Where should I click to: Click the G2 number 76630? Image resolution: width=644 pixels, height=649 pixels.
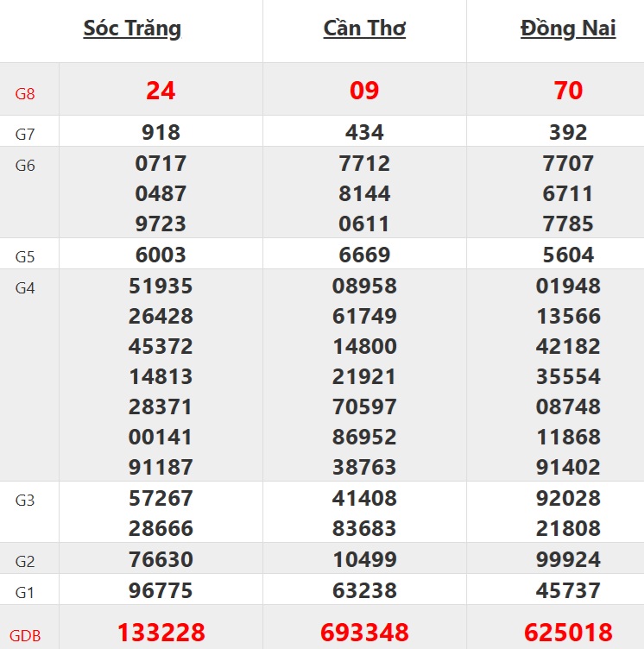161,559
